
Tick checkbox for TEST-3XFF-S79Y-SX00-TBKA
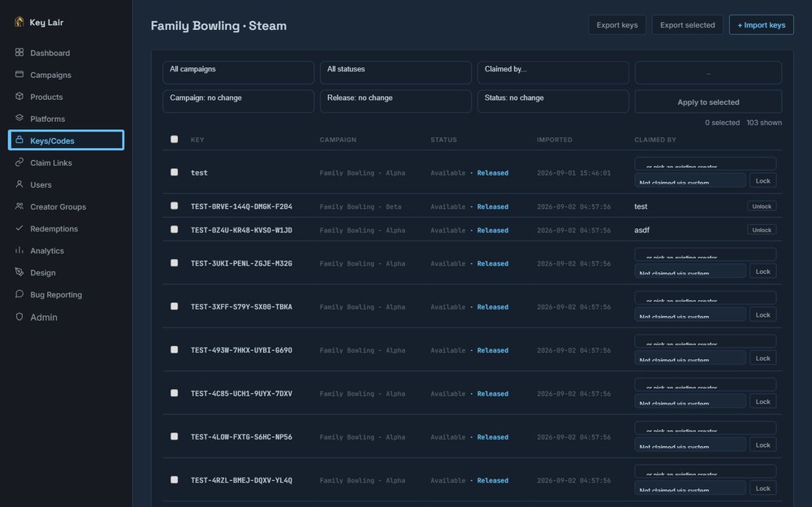tap(174, 306)
